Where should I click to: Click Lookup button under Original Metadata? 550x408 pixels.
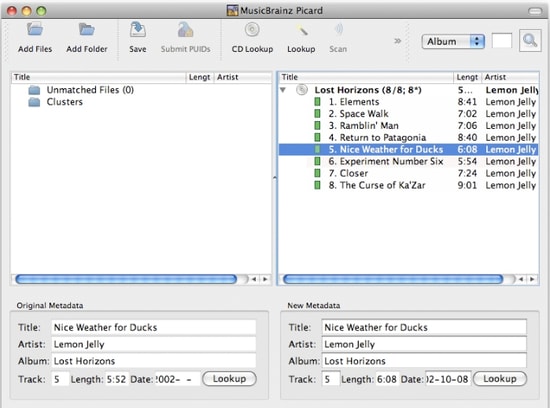click(x=229, y=379)
